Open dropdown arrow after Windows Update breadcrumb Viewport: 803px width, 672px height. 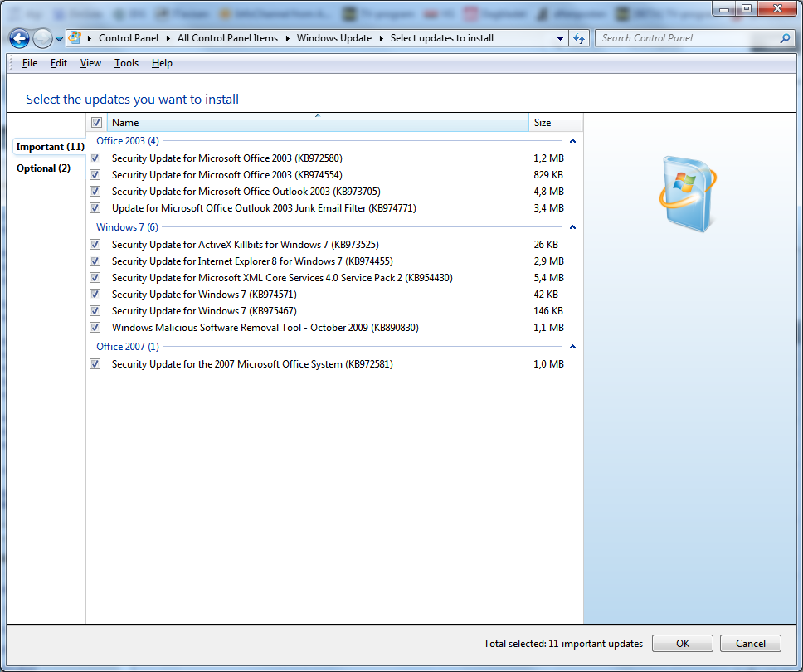(381, 38)
